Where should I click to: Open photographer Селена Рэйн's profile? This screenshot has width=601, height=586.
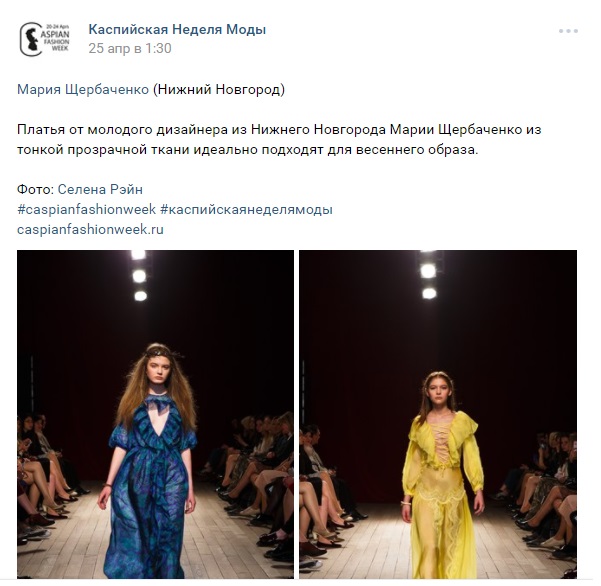click(100, 189)
